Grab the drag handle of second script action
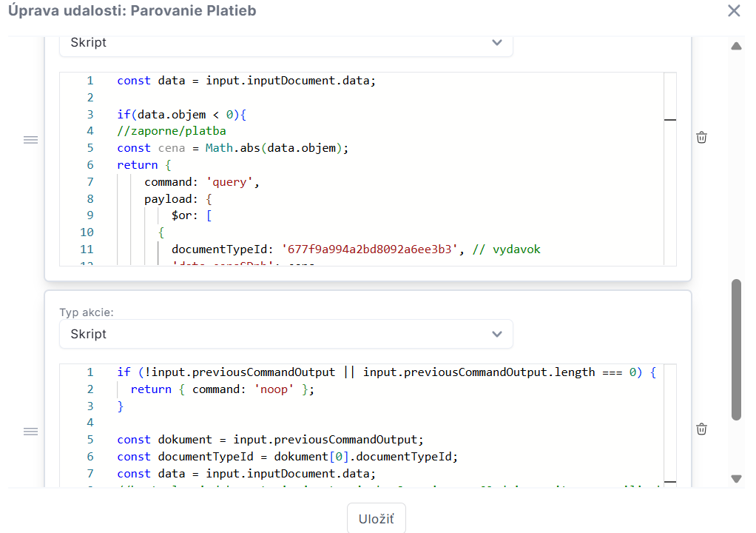The height and width of the screenshot is (533, 756). 31,432
